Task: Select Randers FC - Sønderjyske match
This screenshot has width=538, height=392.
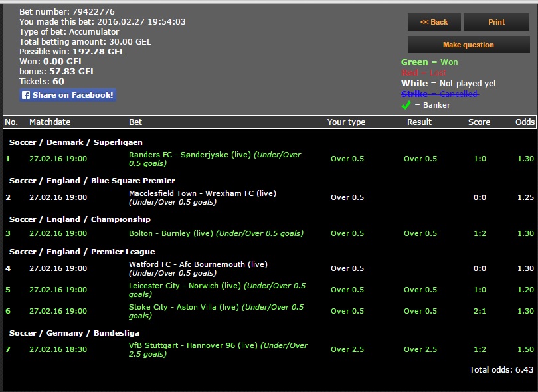Action: [215, 159]
